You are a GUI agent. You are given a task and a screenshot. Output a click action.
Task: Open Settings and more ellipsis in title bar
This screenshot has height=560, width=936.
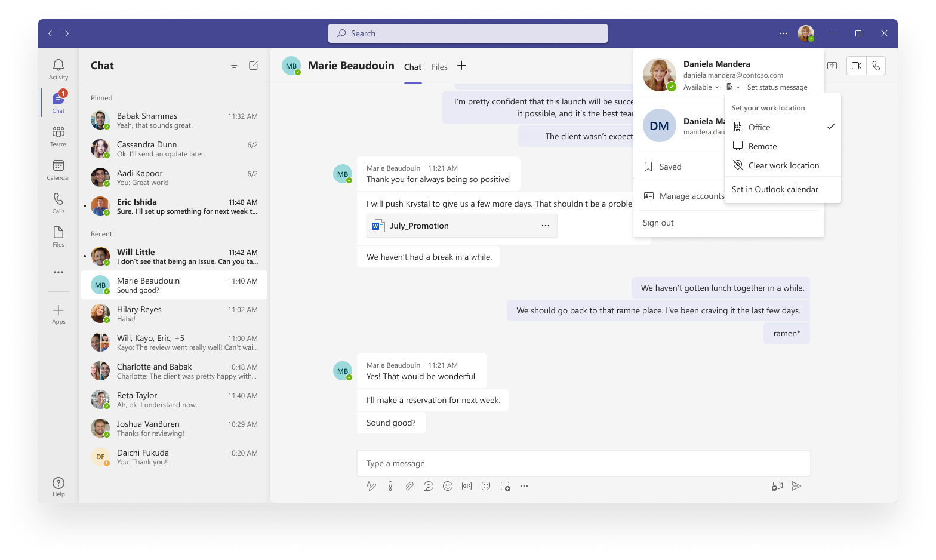click(x=783, y=33)
